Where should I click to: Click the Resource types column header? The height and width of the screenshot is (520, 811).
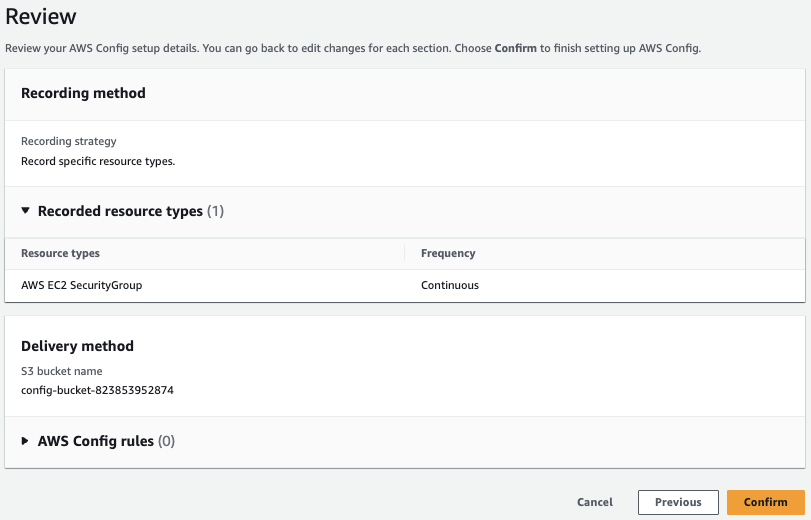[60, 254]
